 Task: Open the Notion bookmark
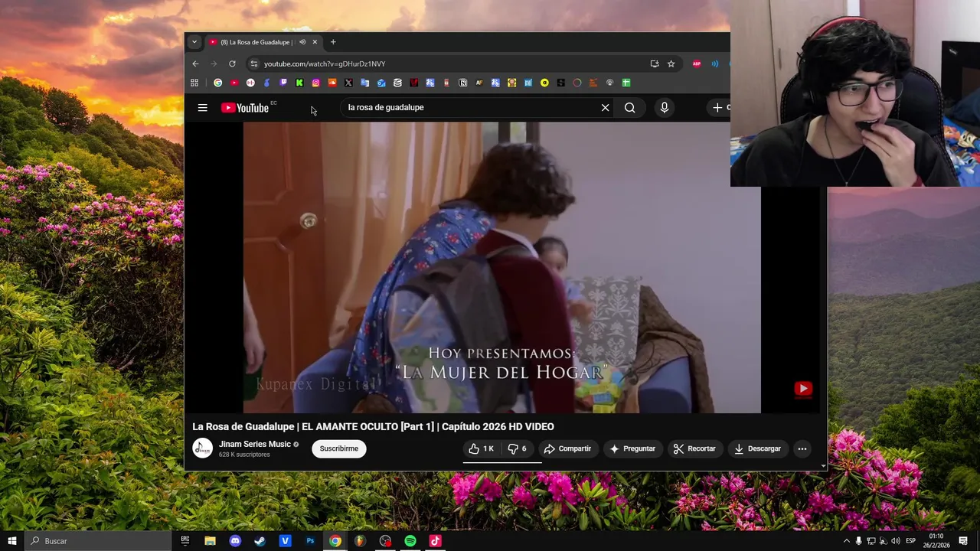463,83
